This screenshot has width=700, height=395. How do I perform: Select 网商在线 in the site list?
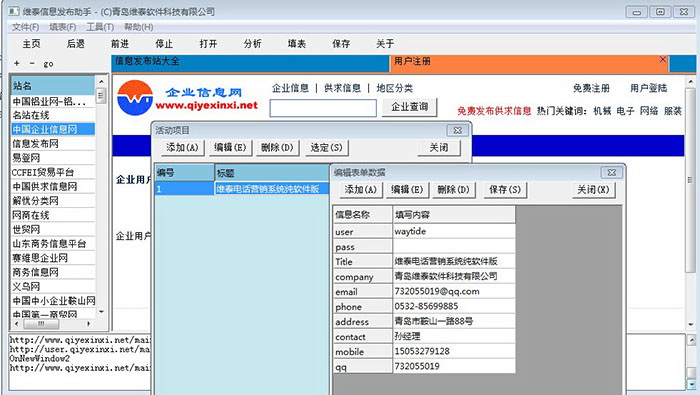(x=53, y=215)
